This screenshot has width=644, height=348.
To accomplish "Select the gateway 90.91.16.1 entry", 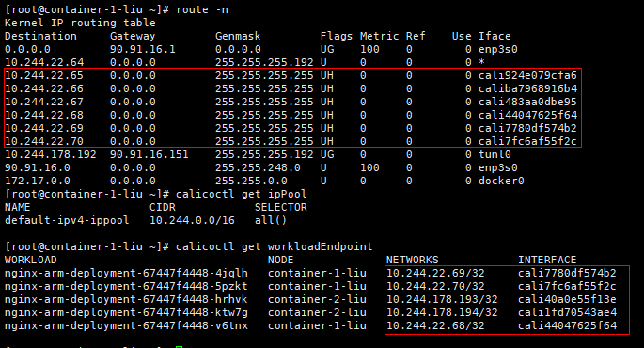I will point(143,49).
